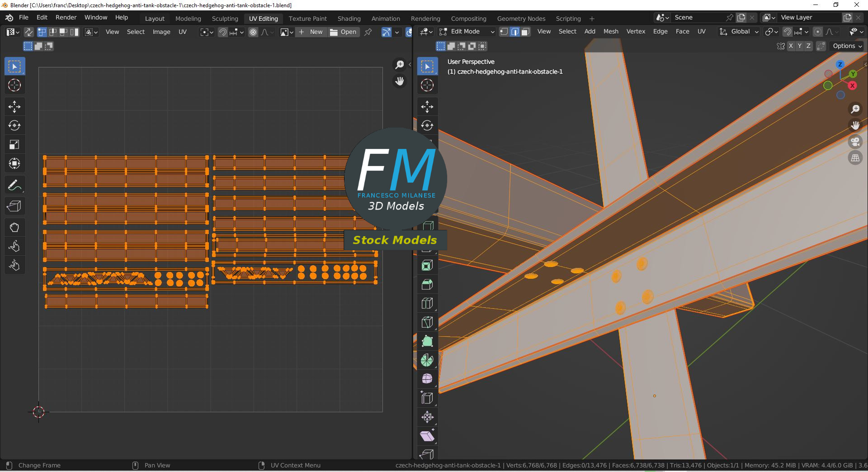
Task: Open UV editor type dropdown
Action: point(12,32)
